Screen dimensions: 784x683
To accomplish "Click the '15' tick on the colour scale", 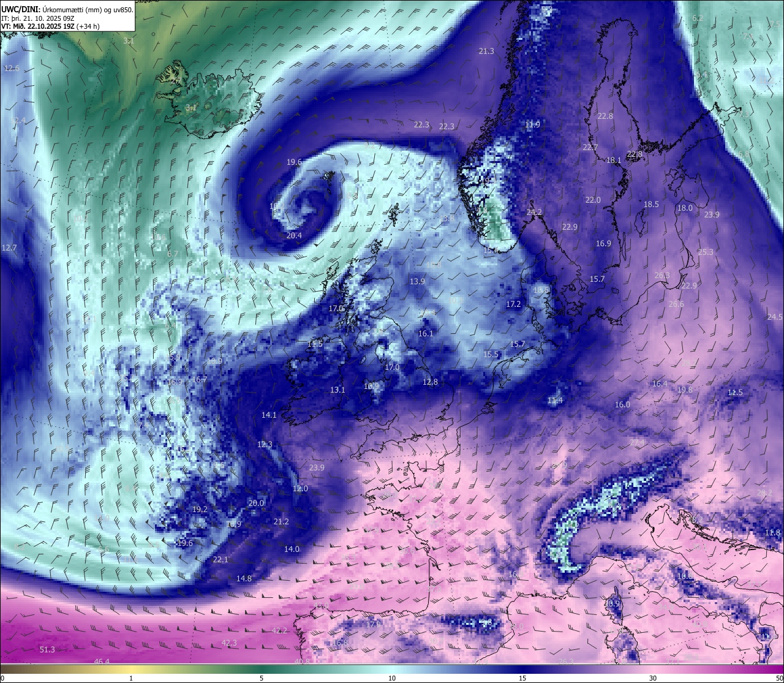I will (522, 678).
